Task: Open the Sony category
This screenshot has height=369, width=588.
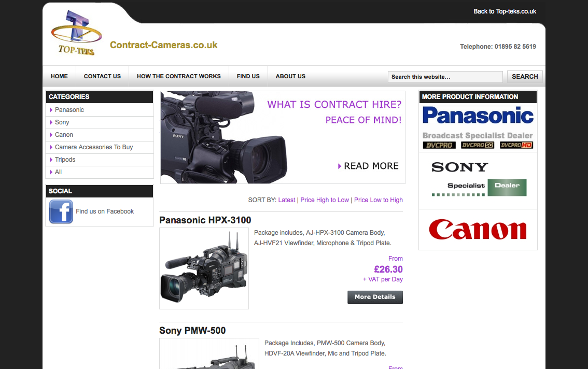Action: click(62, 122)
